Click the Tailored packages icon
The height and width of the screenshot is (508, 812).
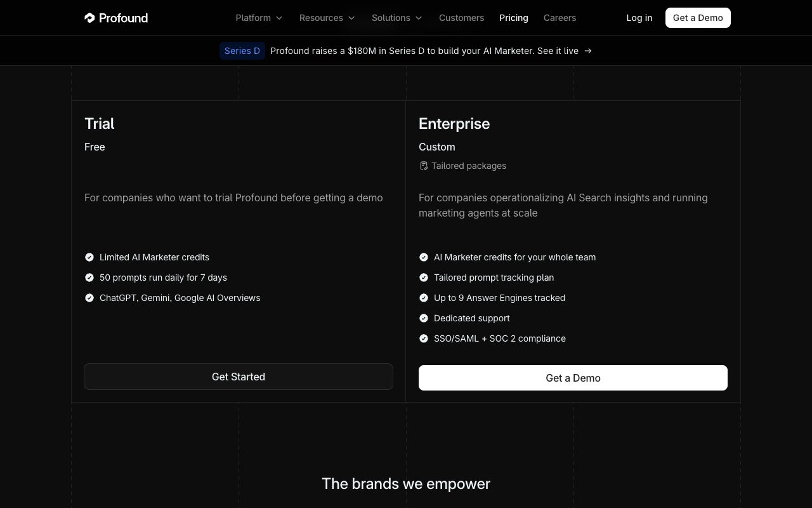pos(424,166)
